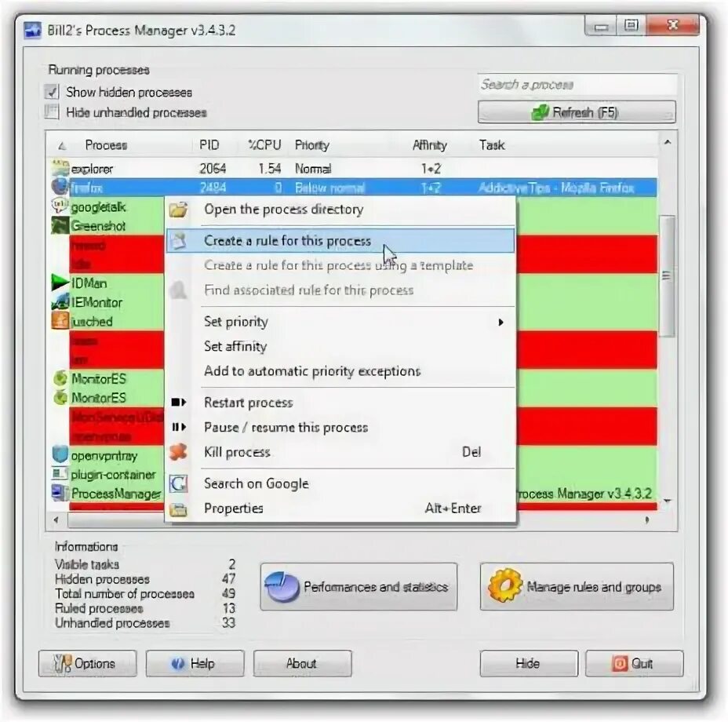Click the scroll up arrow of process list
This screenshot has height=722, width=728.
pos(667,142)
